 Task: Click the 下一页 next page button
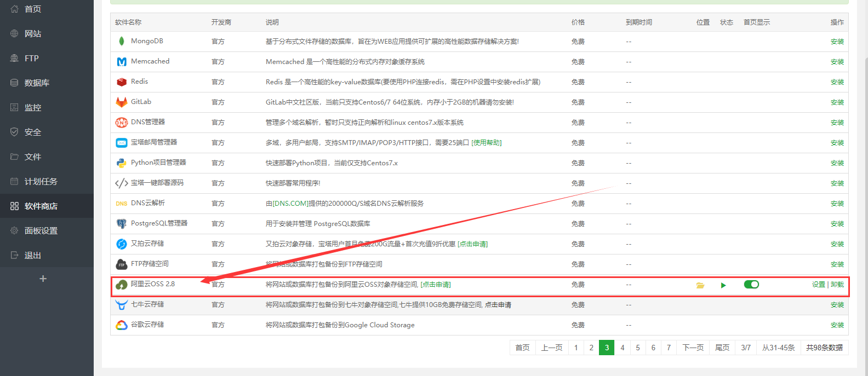[693, 348]
